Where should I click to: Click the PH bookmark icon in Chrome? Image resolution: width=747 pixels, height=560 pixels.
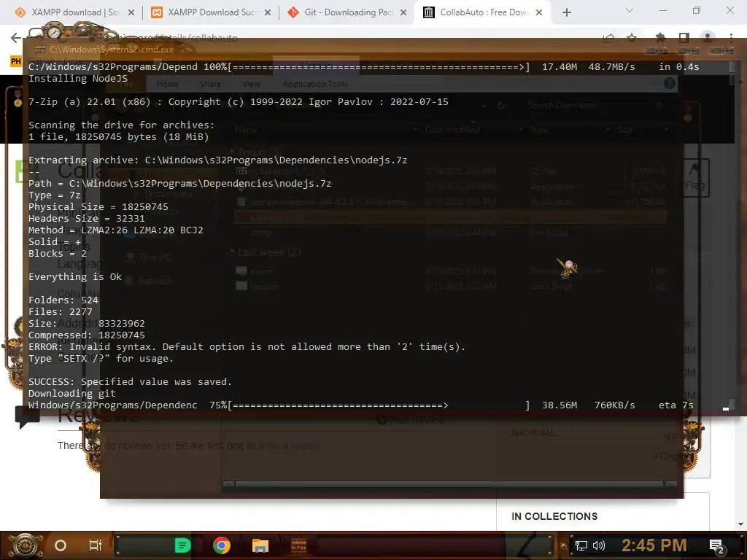[x=16, y=61]
